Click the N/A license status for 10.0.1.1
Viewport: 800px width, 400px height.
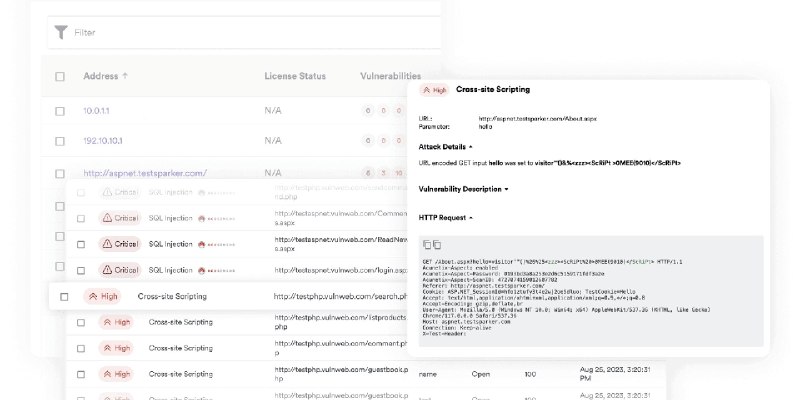click(273, 111)
